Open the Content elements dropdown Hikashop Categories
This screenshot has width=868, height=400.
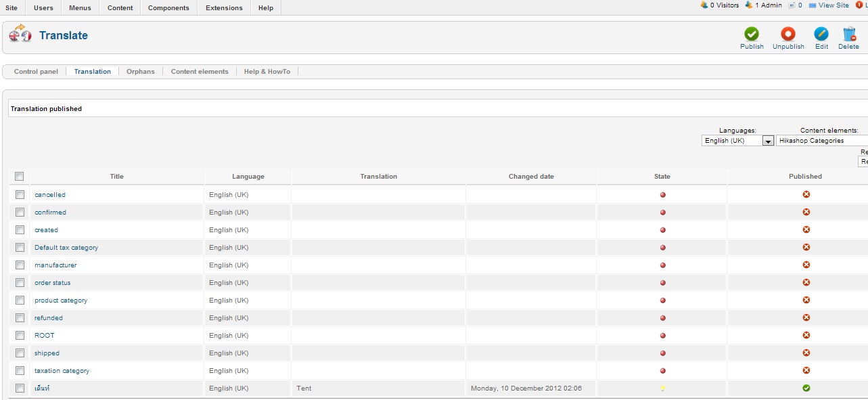(x=822, y=141)
